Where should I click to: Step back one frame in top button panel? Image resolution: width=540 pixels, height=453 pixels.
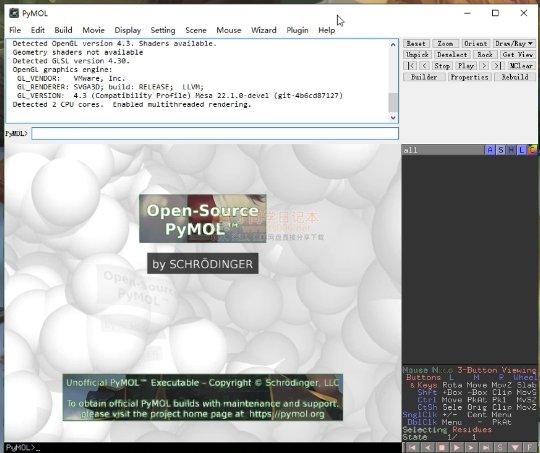[x=424, y=65]
